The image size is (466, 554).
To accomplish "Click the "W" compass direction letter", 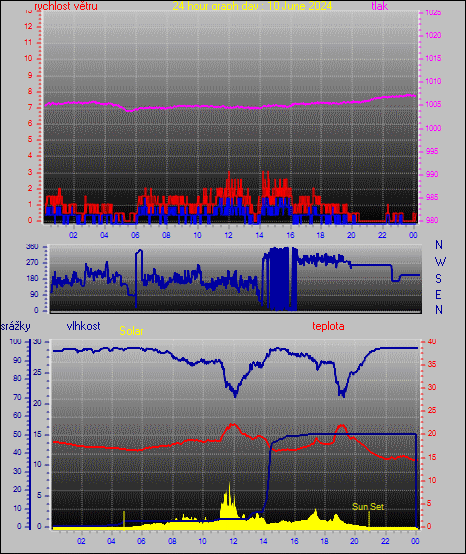I will click(x=440, y=262).
